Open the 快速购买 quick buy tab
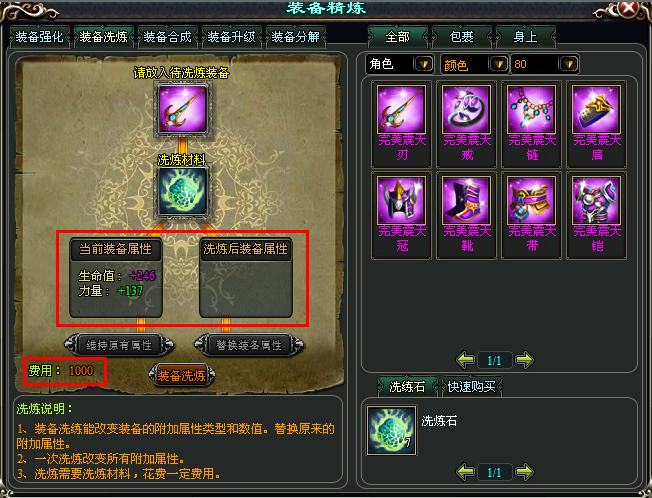Image resolution: width=652 pixels, height=498 pixels. coord(471,387)
